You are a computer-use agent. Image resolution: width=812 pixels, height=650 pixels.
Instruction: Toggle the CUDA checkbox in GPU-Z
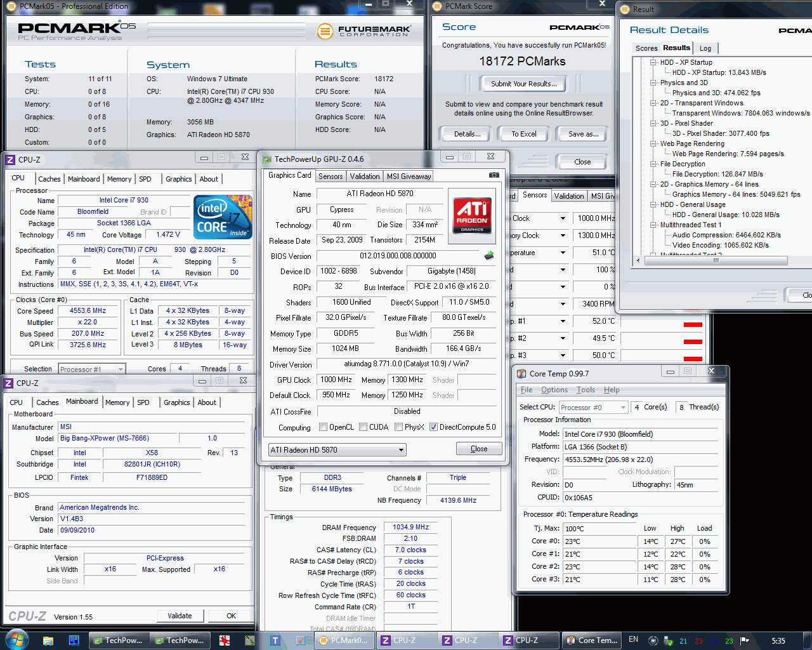[x=363, y=427]
